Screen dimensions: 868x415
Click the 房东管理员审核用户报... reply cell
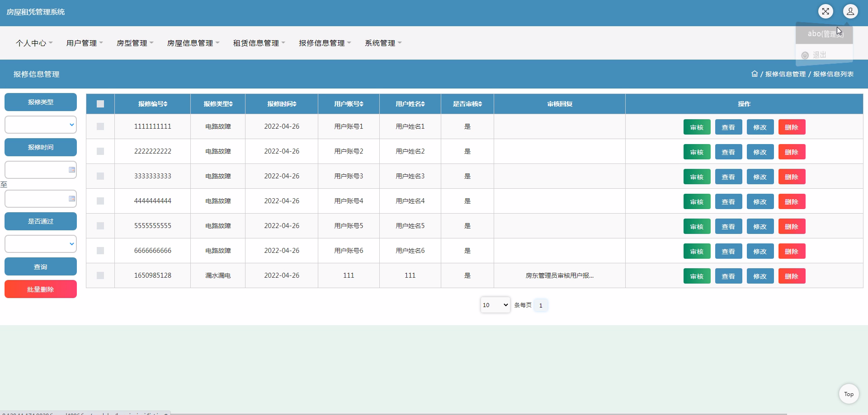click(560, 275)
